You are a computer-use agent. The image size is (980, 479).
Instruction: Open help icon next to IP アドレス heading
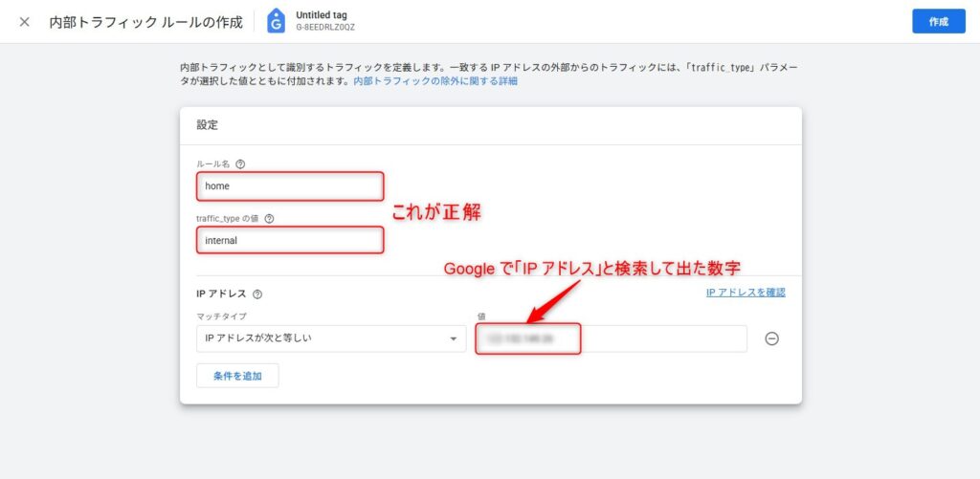coord(257,294)
